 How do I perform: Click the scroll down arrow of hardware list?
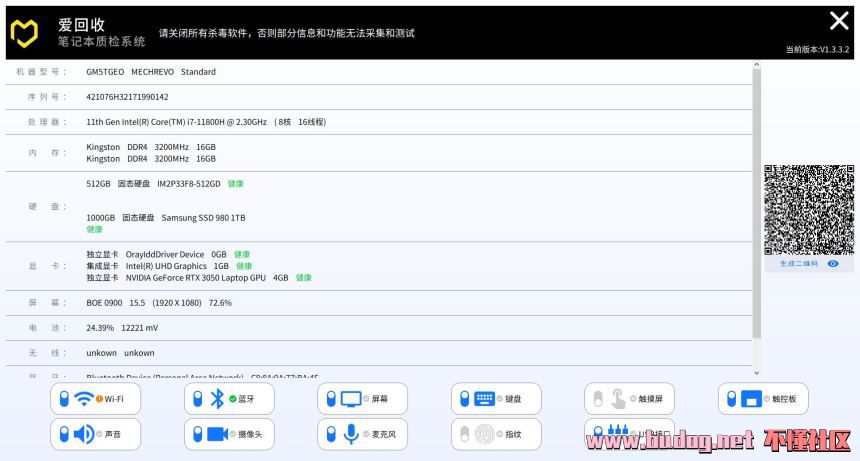756,372
